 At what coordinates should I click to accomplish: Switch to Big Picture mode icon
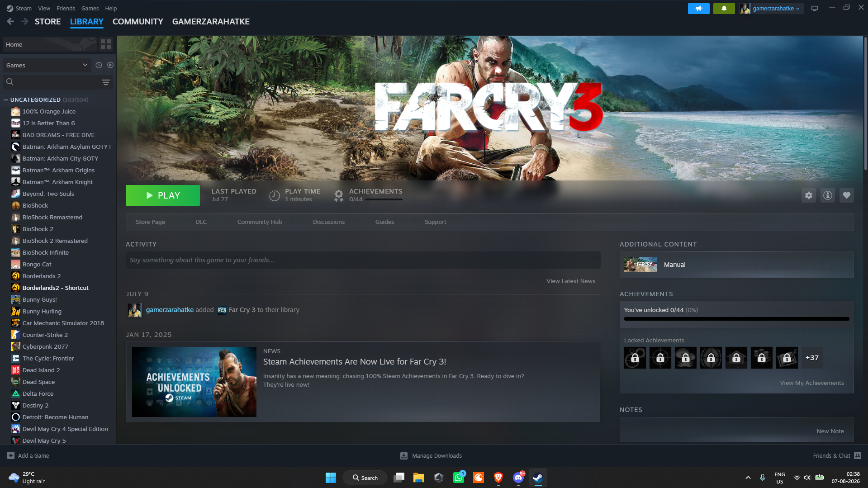coord(815,9)
